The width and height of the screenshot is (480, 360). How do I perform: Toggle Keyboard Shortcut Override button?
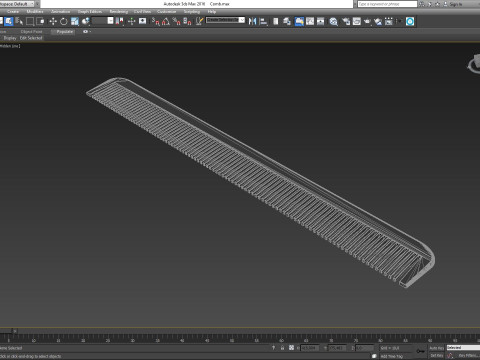point(142,21)
